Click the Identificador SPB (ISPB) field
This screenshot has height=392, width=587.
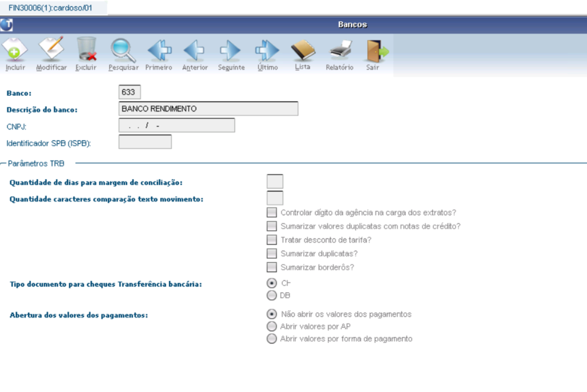(x=145, y=142)
